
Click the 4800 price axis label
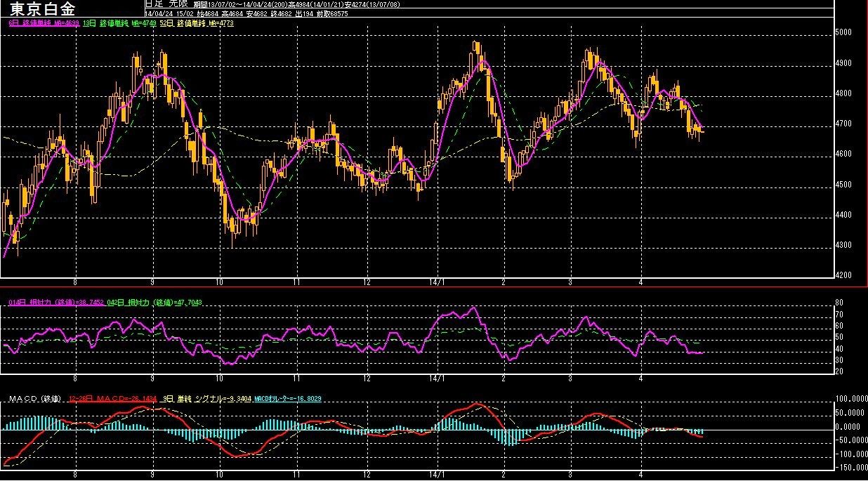coord(843,93)
